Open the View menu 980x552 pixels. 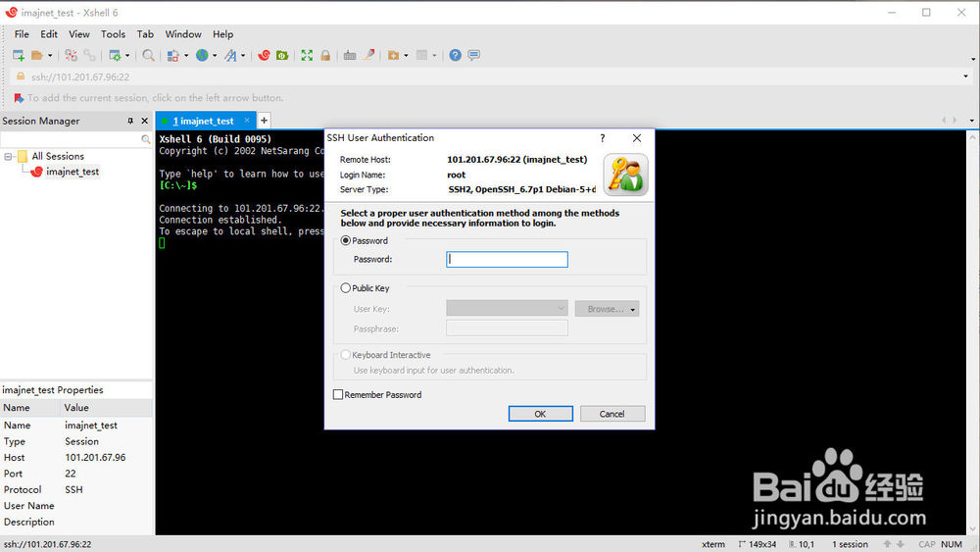click(x=78, y=34)
